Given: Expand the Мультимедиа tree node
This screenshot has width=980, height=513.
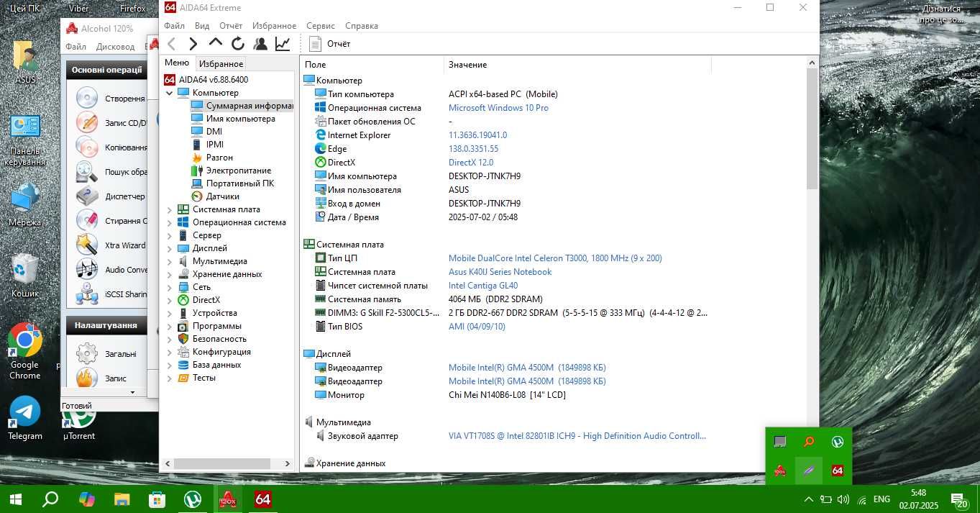Looking at the screenshot, I should [170, 261].
